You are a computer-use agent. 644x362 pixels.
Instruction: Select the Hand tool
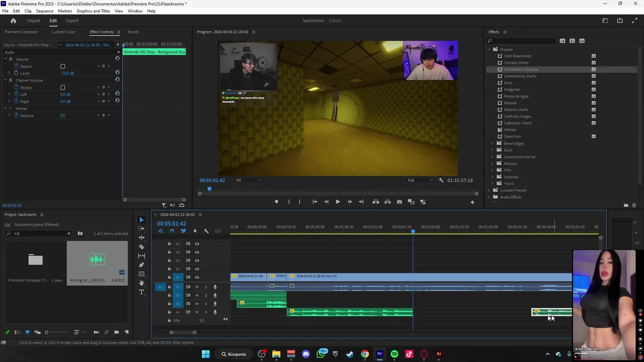pyautogui.click(x=141, y=283)
